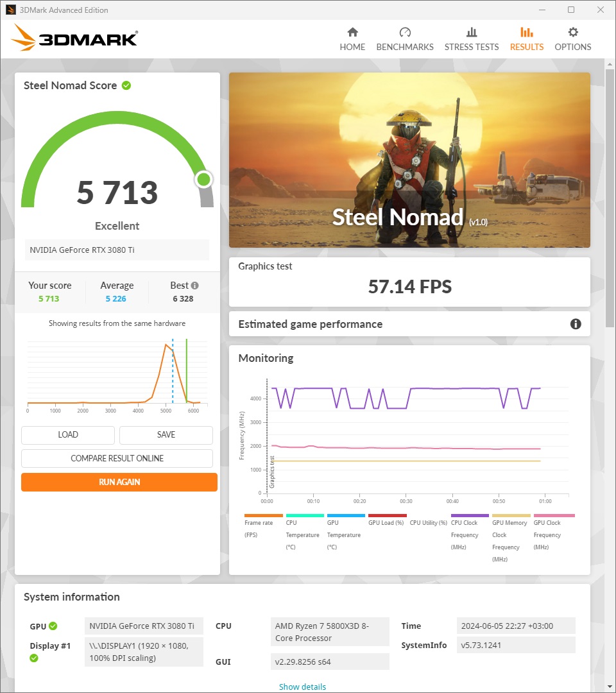This screenshot has width=616, height=693.
Task: Click the green check under Display #1
Action: pyautogui.click(x=34, y=658)
